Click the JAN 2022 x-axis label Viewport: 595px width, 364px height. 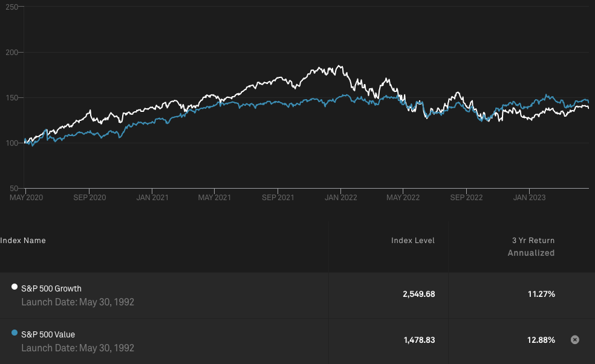[341, 198]
